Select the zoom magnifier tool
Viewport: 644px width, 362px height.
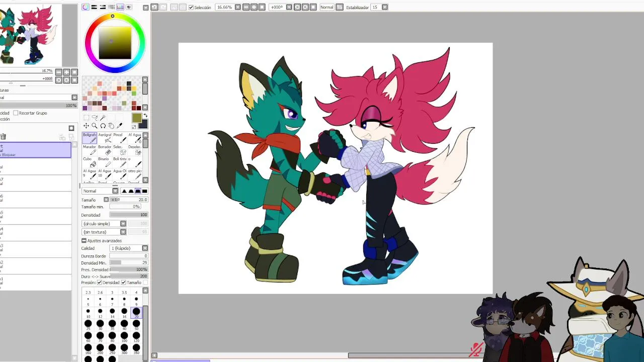point(94,126)
